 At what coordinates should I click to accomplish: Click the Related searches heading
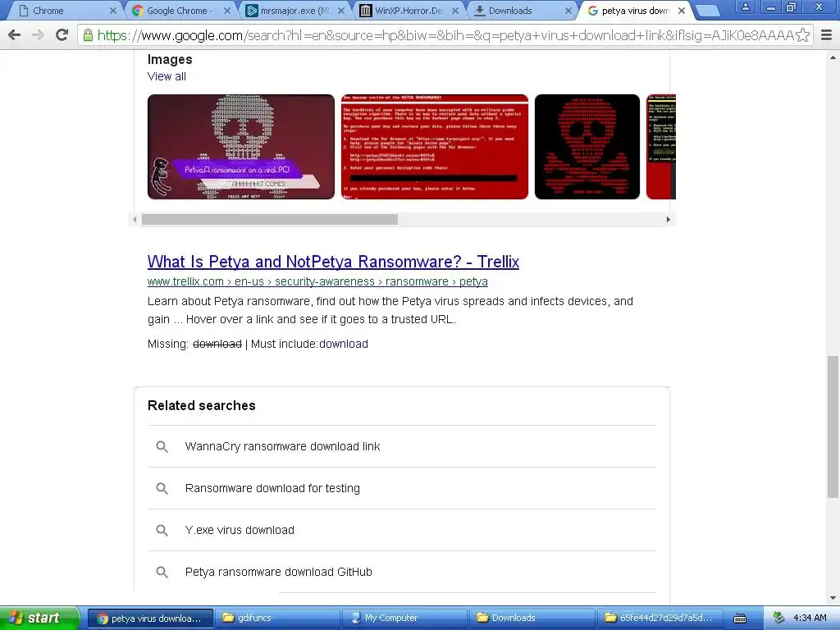pos(202,405)
